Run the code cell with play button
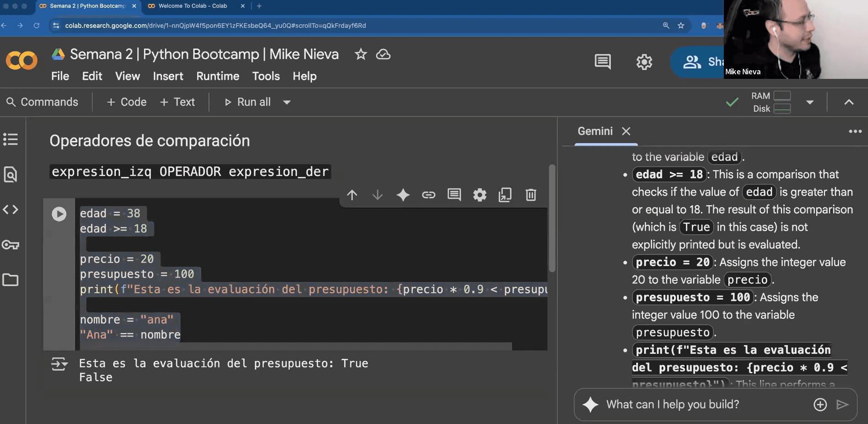Viewport: 868px width, 424px height. (x=59, y=214)
